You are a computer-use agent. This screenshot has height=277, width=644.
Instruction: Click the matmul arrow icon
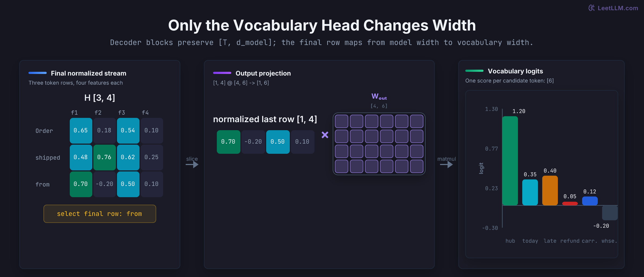pos(447,164)
